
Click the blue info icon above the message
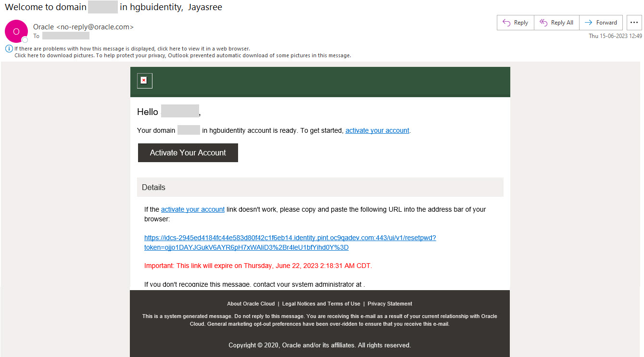pos(9,48)
